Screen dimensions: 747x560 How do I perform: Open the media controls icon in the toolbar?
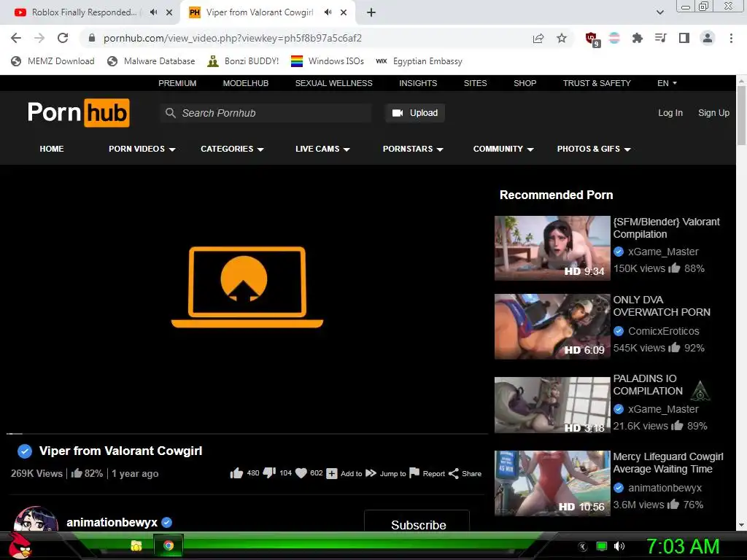tap(661, 38)
